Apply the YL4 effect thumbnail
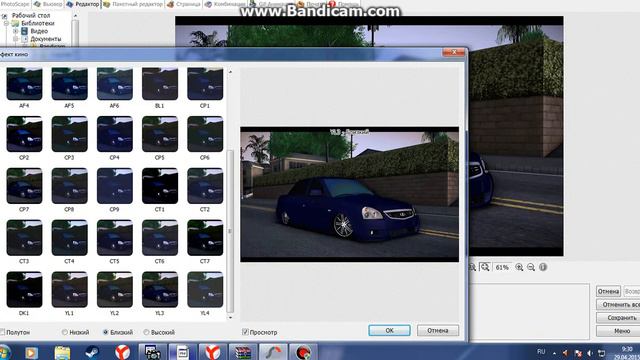This screenshot has width=640, height=360. [205, 290]
